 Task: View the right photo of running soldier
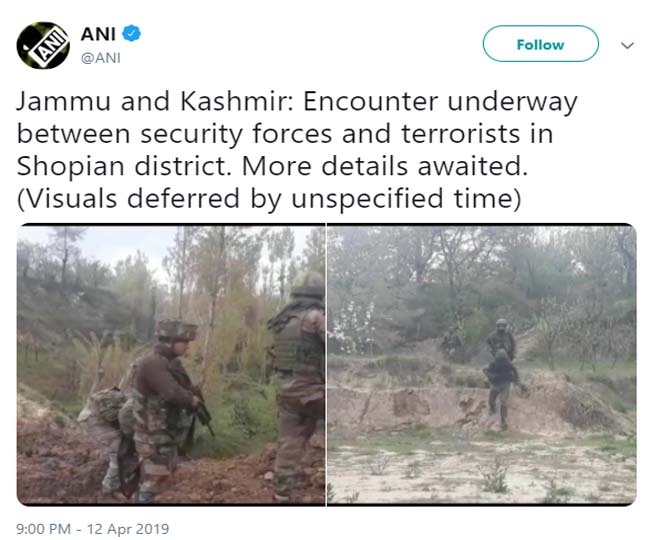coord(482,365)
